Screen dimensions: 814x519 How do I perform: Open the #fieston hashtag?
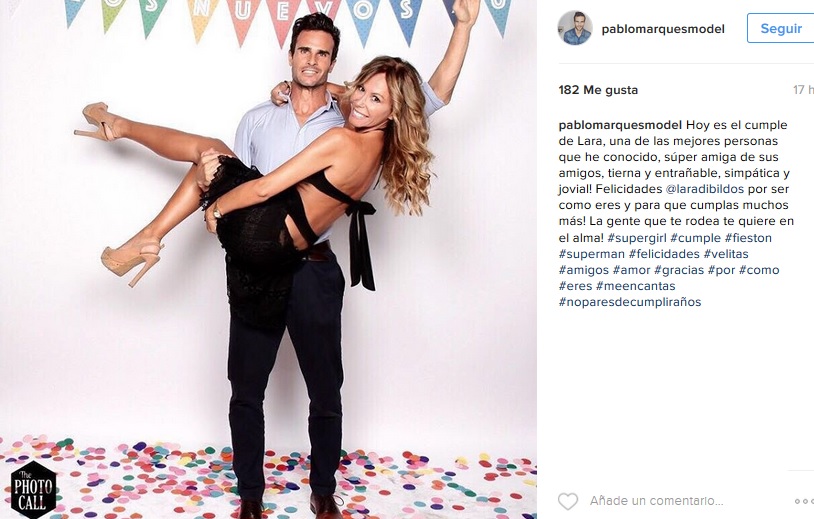pos(748,238)
